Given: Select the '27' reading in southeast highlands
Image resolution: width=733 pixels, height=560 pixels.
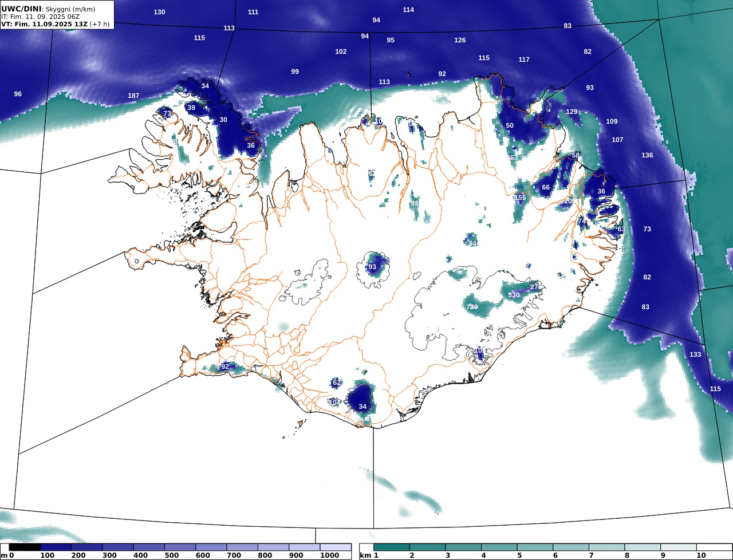Looking at the screenshot, I should 534,287.
